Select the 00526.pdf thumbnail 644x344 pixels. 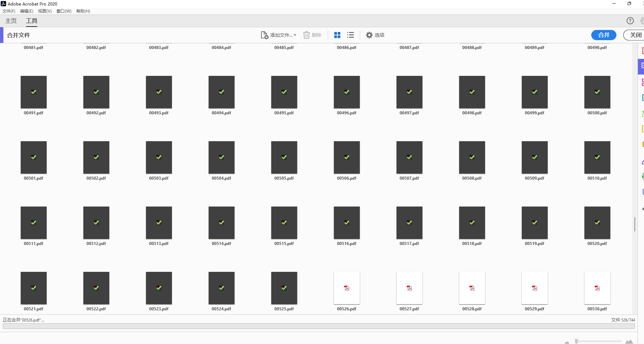pos(347,288)
